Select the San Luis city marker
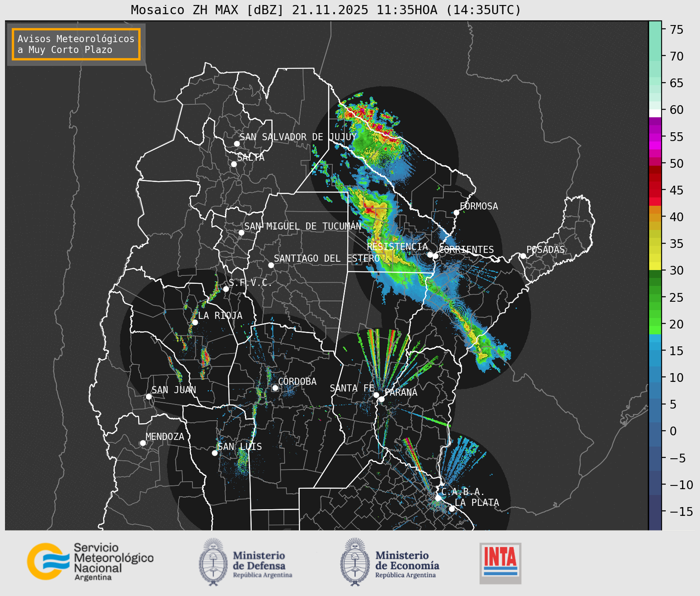 coord(215,453)
